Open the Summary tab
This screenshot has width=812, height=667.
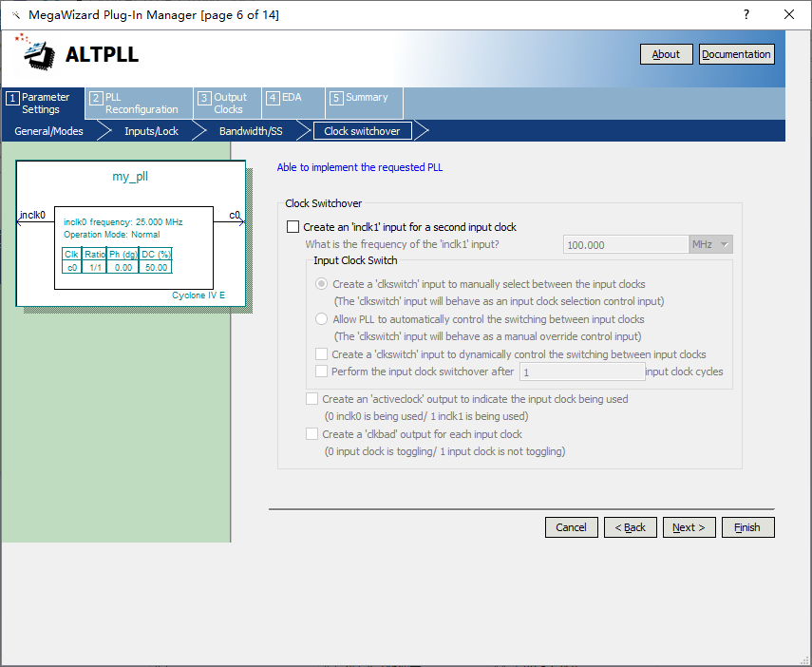coord(364,97)
